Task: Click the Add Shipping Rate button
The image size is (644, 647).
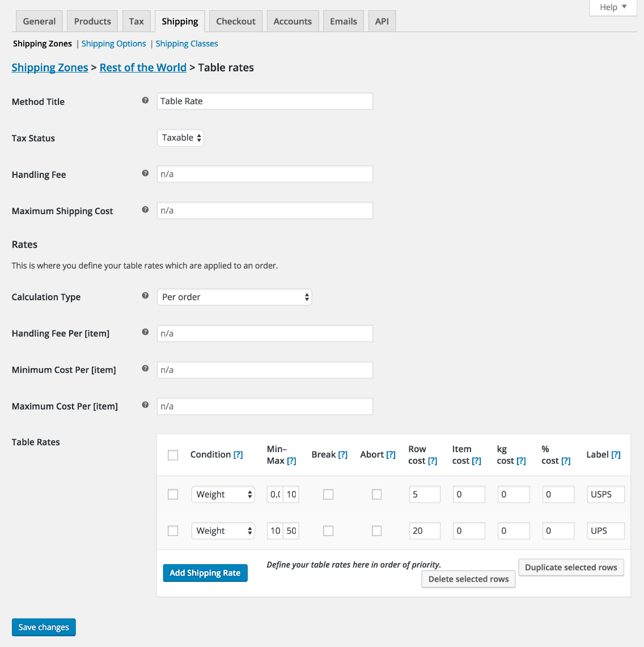Action: (205, 573)
